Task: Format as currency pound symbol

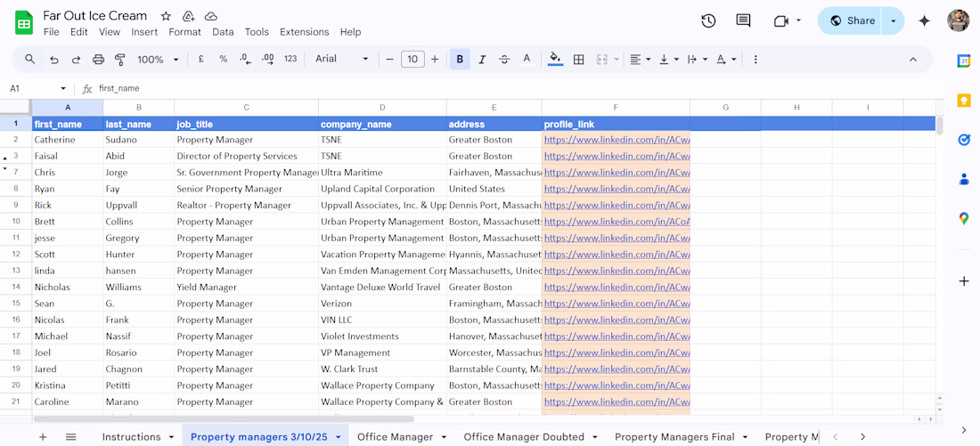Action: (x=200, y=59)
